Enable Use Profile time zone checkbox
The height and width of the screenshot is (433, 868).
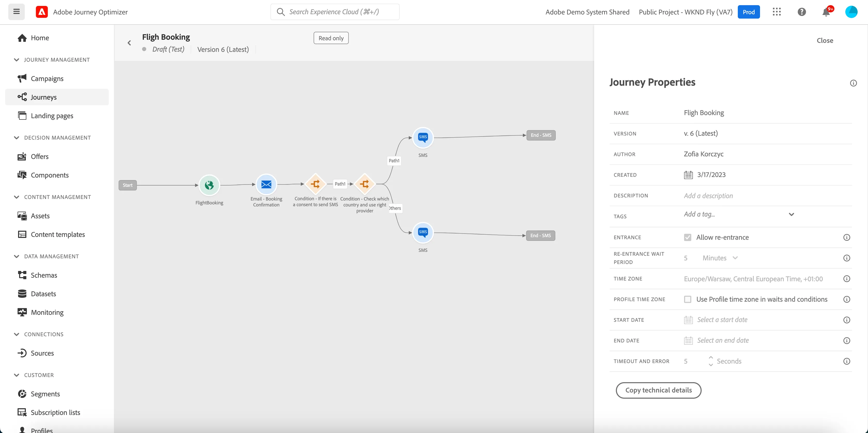[688, 299]
